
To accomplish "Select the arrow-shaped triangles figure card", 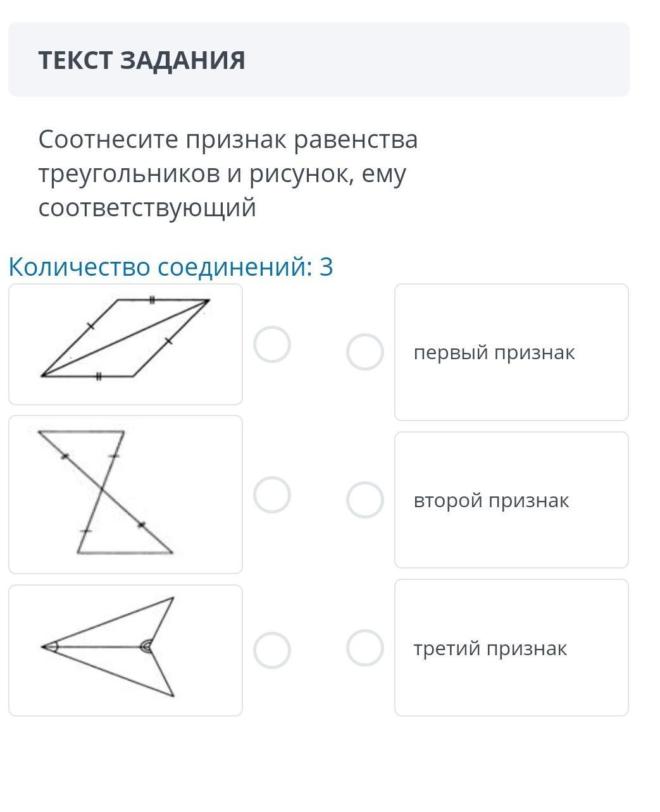I will [125, 650].
